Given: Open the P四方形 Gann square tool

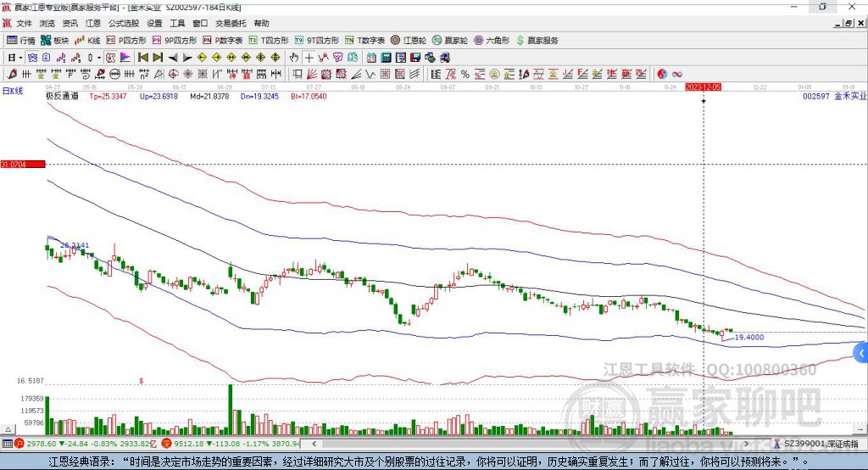Looking at the screenshot, I should pyautogui.click(x=126, y=41).
